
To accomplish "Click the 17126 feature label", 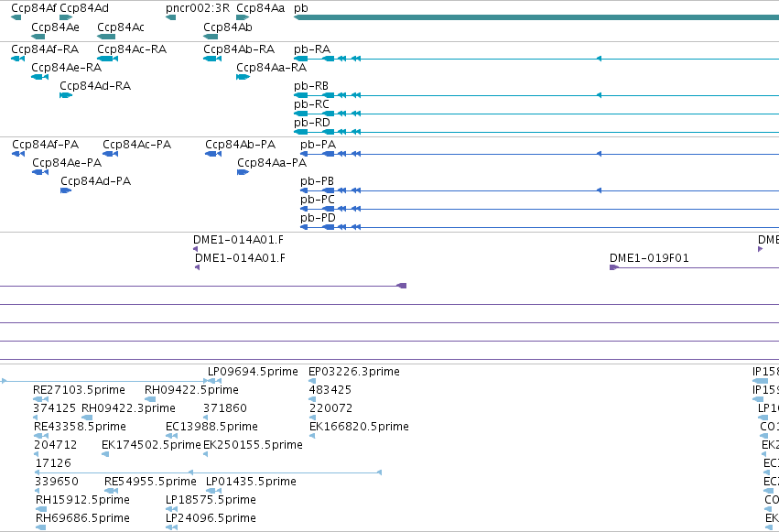I will 53,463.
